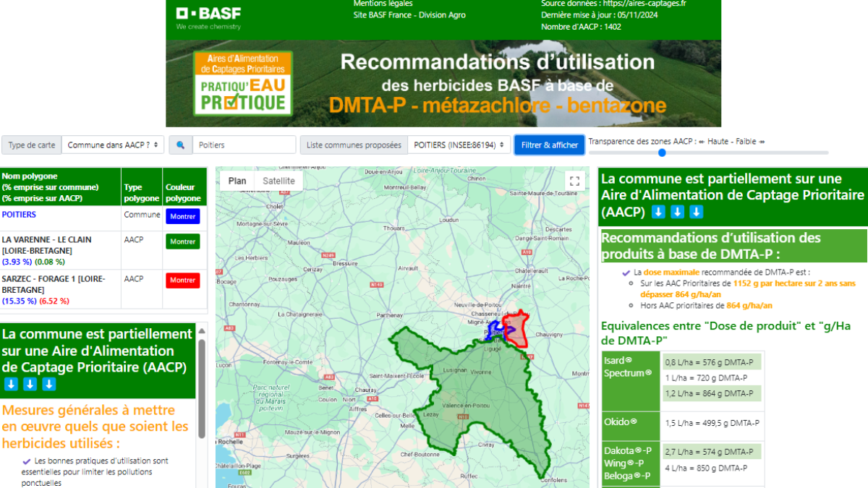Viewport: 868px width, 488px height.
Task: Click the 'Chauvigny' town label on map
Action: (x=550, y=335)
